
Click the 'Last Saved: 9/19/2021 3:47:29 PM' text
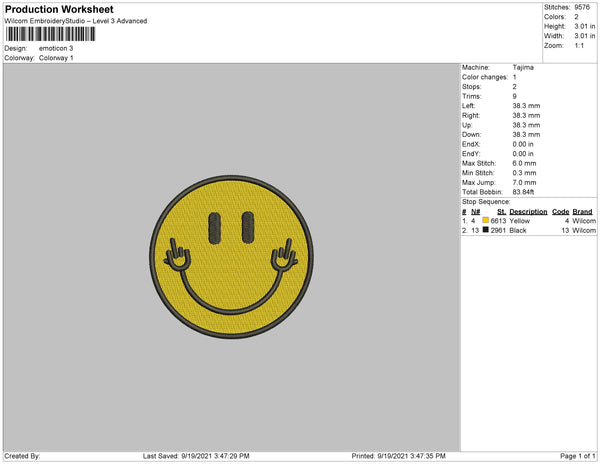tap(196, 456)
